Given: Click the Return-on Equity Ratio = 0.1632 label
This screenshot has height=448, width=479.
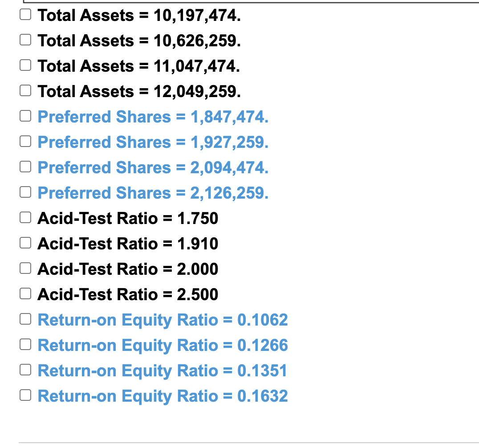Looking at the screenshot, I should [x=162, y=396].
